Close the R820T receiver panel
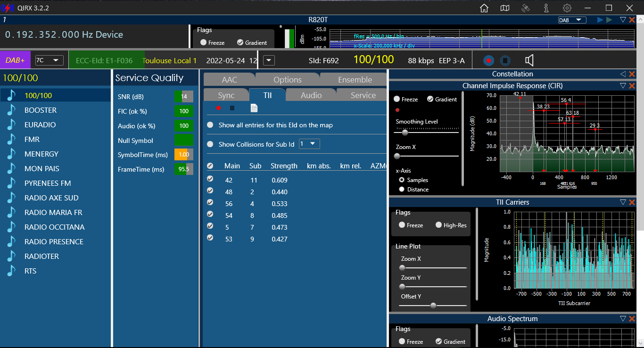Viewport: 644px width, 348px height. [632, 20]
